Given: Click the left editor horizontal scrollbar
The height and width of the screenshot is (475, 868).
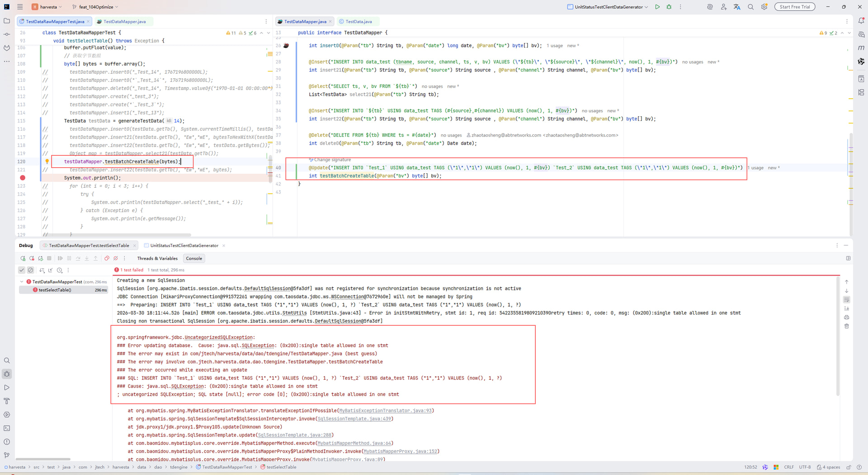Looking at the screenshot, I should pos(122,235).
